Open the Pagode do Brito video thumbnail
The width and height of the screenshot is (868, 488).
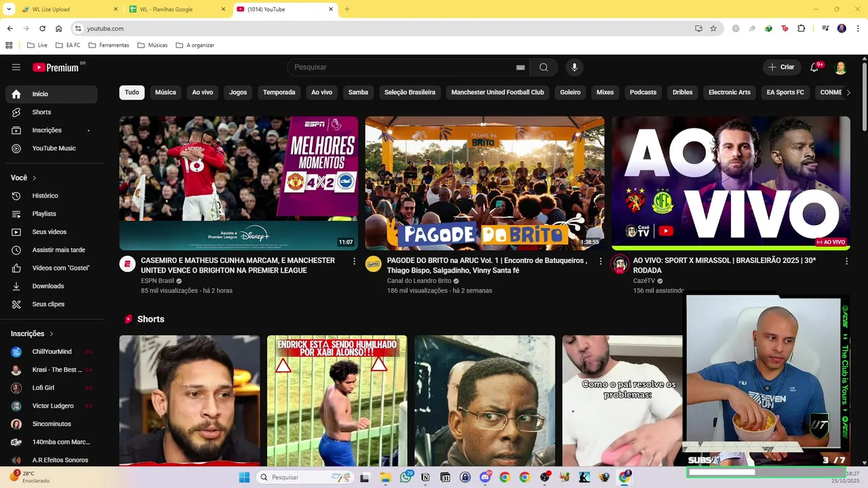pyautogui.click(x=485, y=183)
